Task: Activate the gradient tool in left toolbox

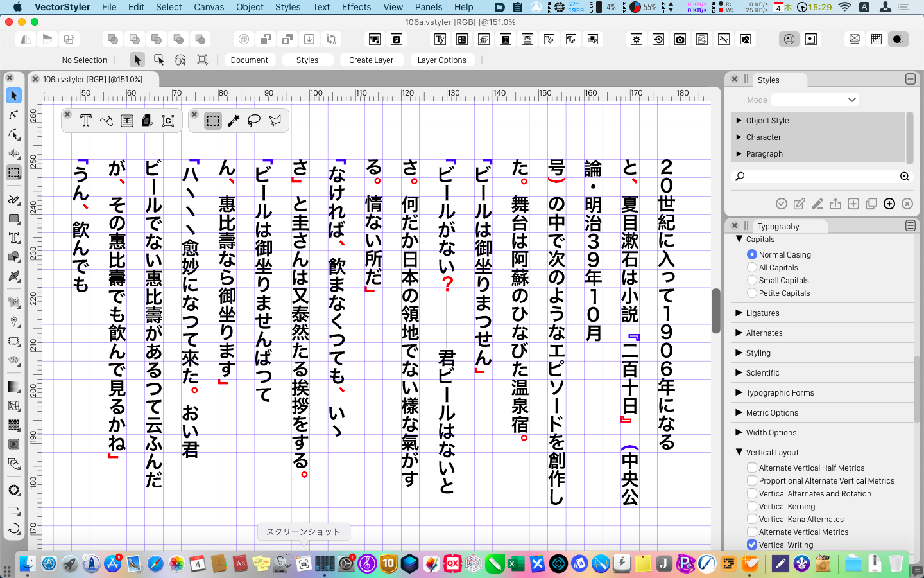Action: pyautogui.click(x=13, y=387)
